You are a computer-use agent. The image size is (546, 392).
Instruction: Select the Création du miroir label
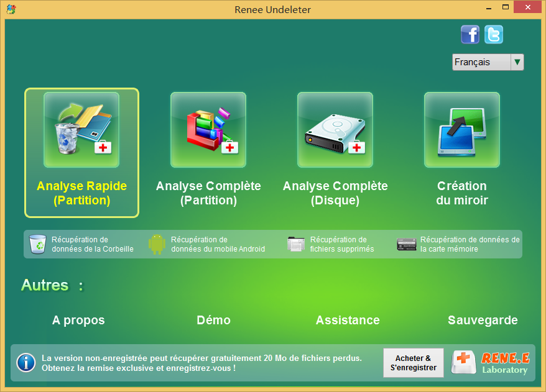pos(462,193)
